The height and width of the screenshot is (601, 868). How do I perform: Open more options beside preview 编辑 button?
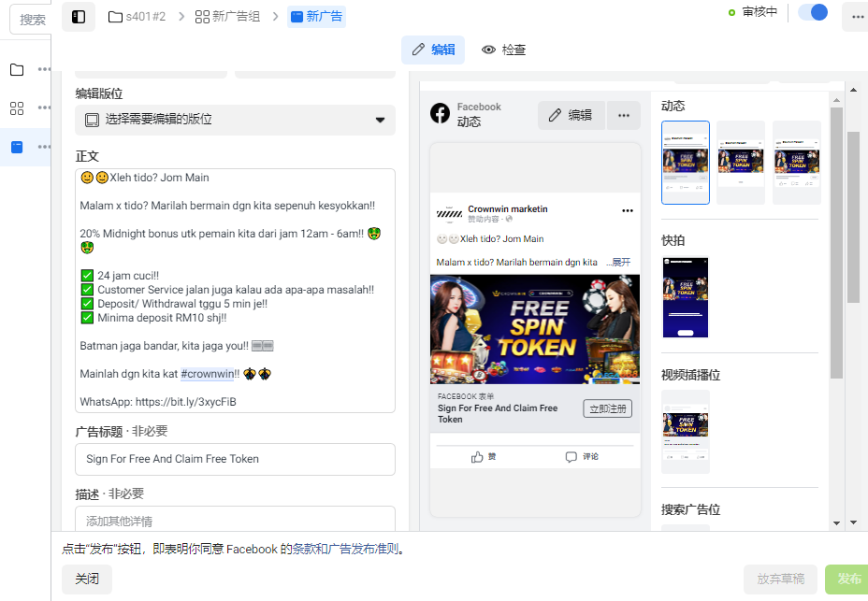coord(624,115)
